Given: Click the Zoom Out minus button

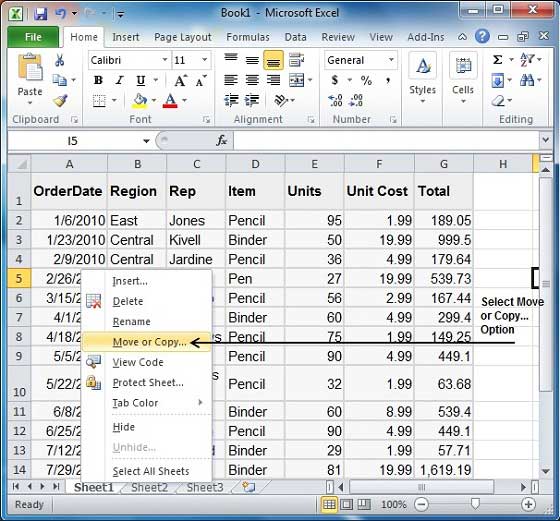Looking at the screenshot, I should (x=421, y=504).
